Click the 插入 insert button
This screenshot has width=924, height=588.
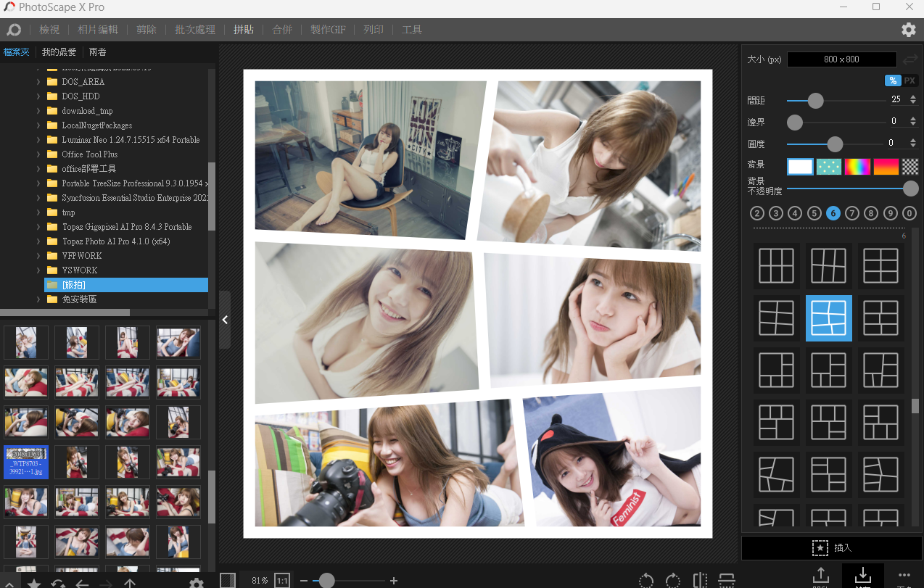[831, 548]
